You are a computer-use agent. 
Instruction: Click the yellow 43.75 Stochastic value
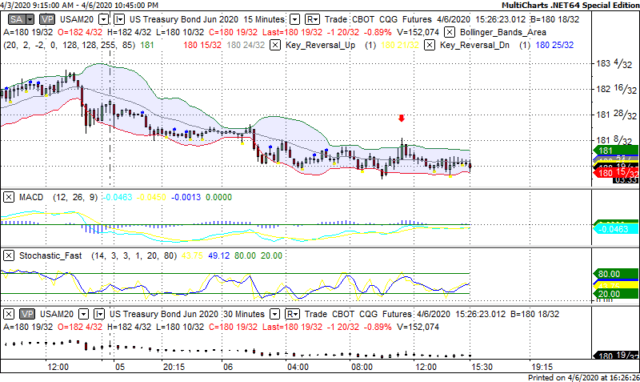pyautogui.click(x=192, y=256)
